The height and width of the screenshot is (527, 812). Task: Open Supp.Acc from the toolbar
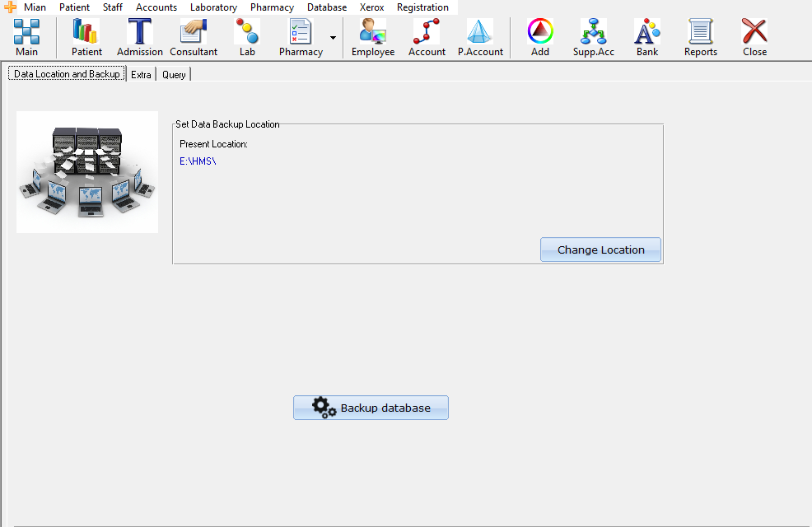(594, 37)
